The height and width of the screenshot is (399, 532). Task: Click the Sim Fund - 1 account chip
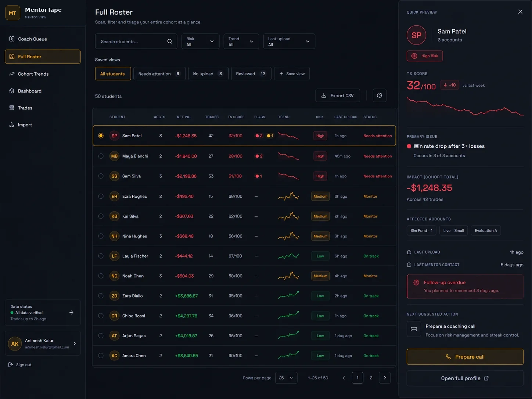tap(421, 231)
